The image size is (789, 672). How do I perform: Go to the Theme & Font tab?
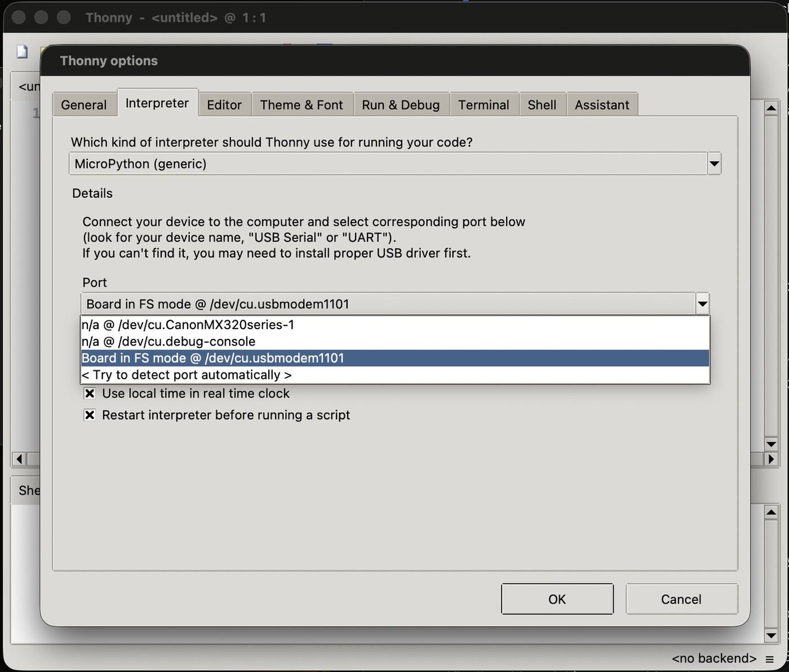point(302,105)
